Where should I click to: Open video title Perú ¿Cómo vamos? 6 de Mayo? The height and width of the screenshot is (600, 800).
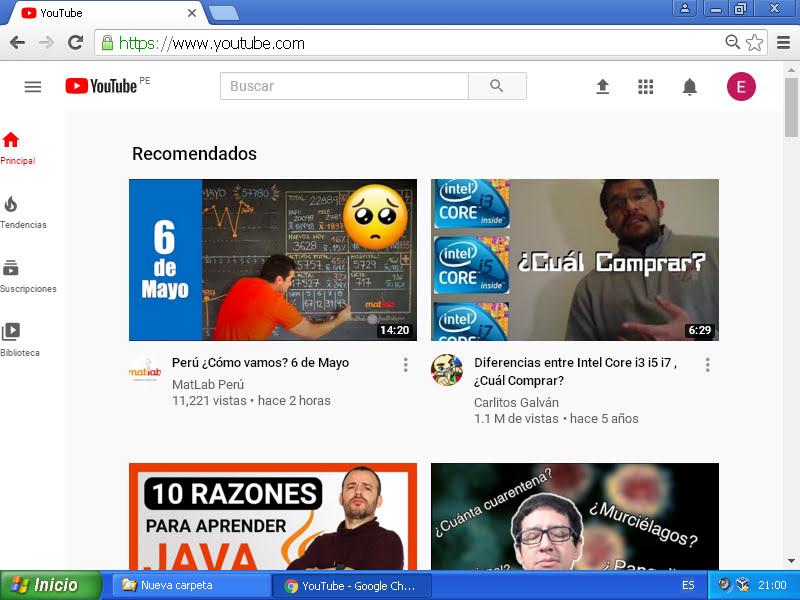coord(261,363)
